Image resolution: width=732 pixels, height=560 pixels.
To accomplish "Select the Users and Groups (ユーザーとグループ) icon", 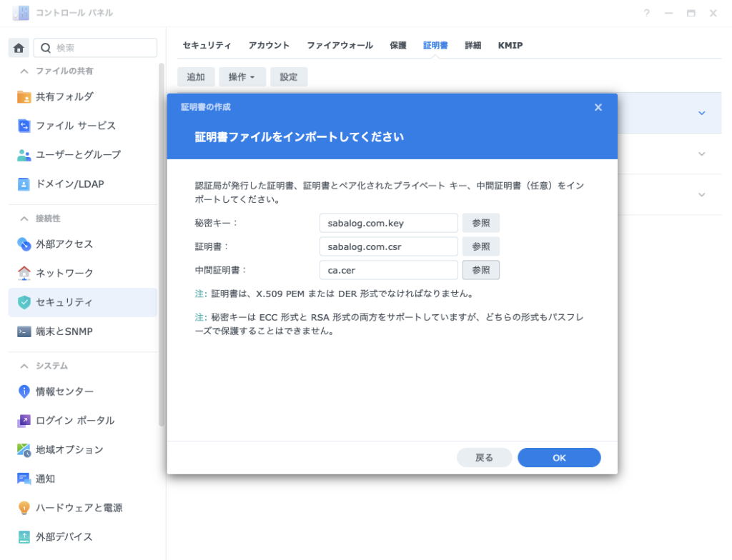I will click(x=24, y=155).
